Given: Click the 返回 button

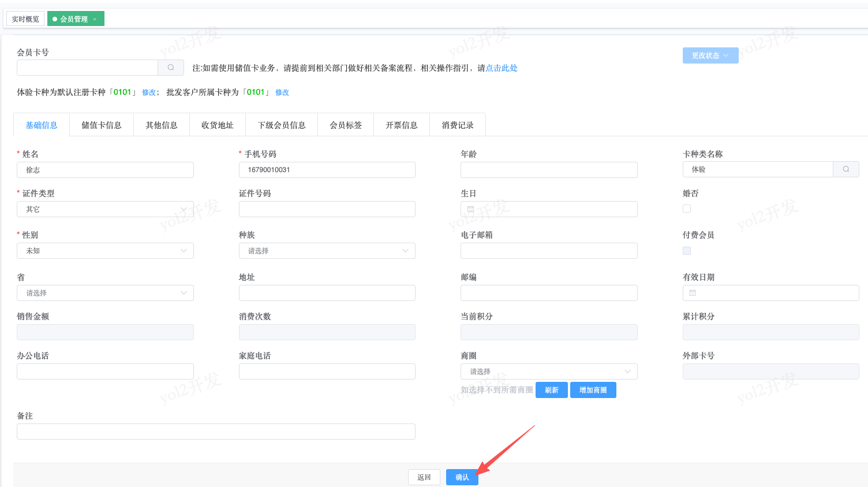Looking at the screenshot, I should [x=424, y=477].
